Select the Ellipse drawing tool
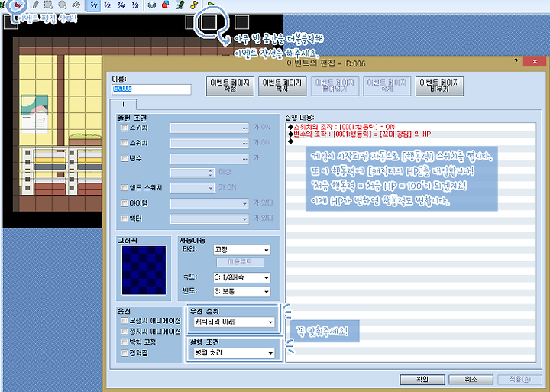 click(63, 5)
